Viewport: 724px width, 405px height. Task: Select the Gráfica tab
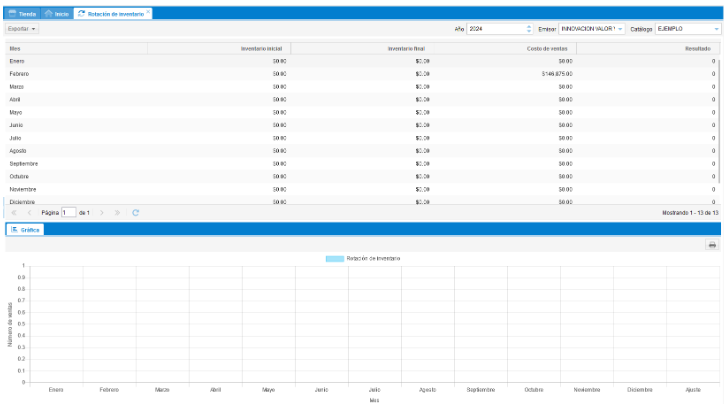pyautogui.click(x=25, y=230)
